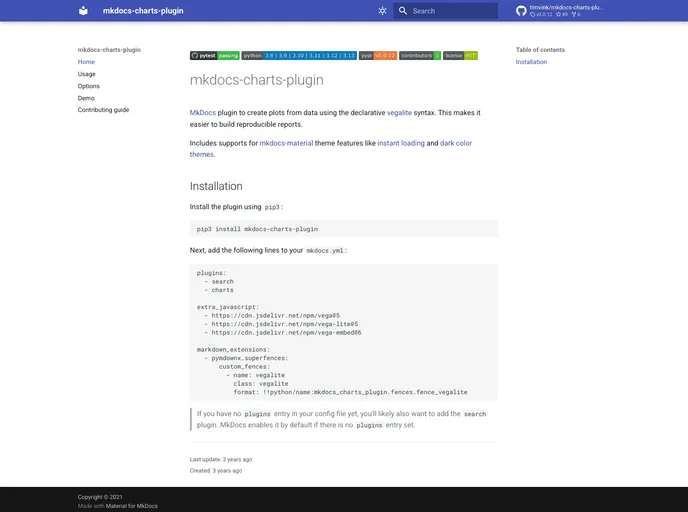
Task: Click the mkdocs-charts-plugin header title
Action: [143, 11]
